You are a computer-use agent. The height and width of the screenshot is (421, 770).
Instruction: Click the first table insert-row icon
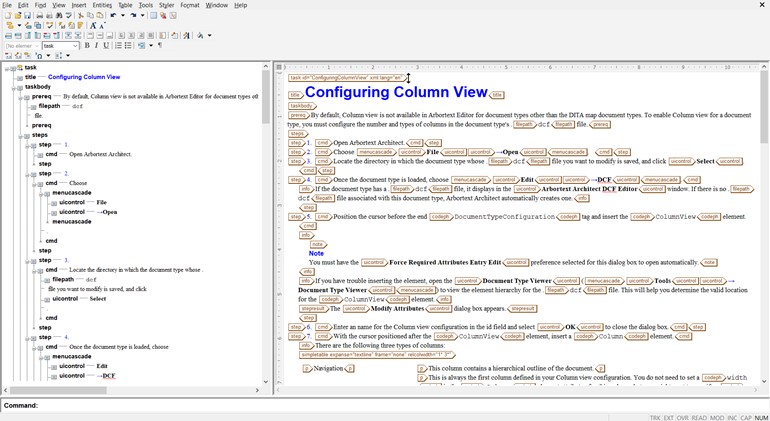(x=8, y=35)
